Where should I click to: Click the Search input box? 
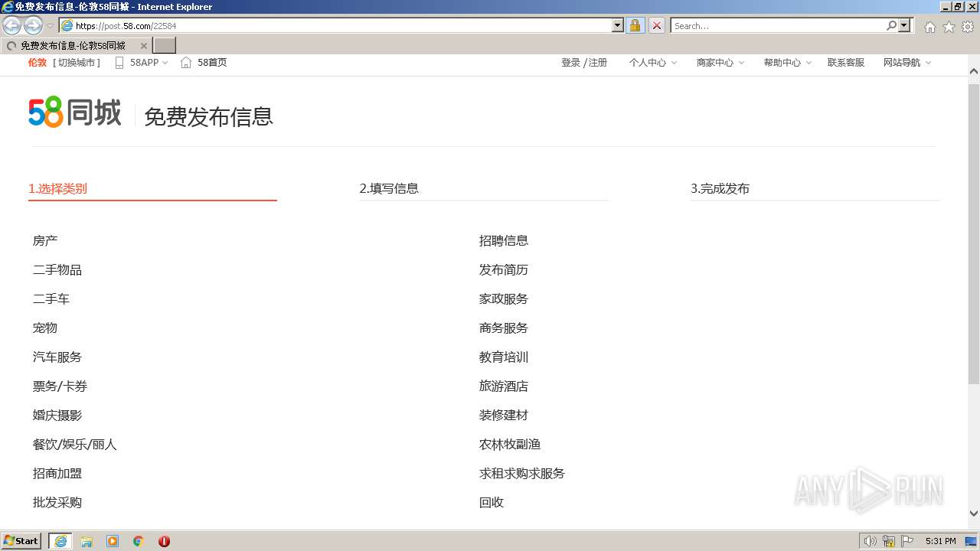click(x=777, y=25)
